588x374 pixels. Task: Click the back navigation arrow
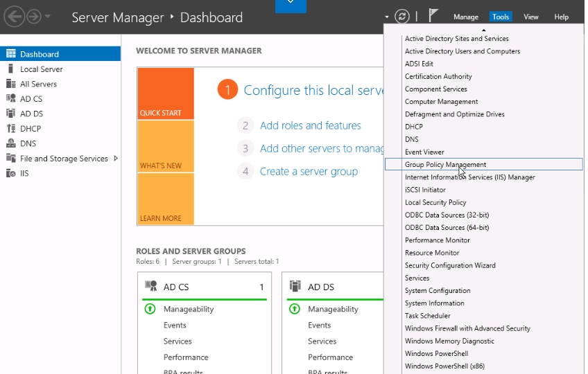pyautogui.click(x=14, y=17)
